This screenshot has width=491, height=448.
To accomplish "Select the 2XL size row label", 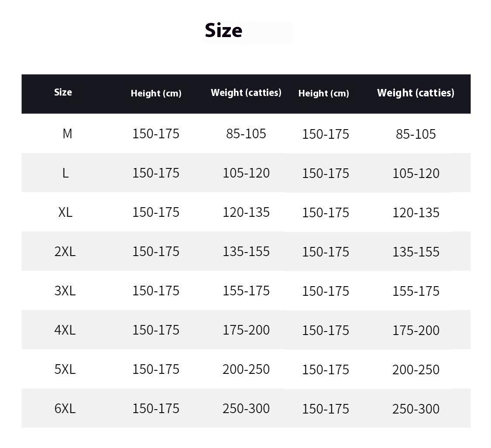I will [65, 251].
